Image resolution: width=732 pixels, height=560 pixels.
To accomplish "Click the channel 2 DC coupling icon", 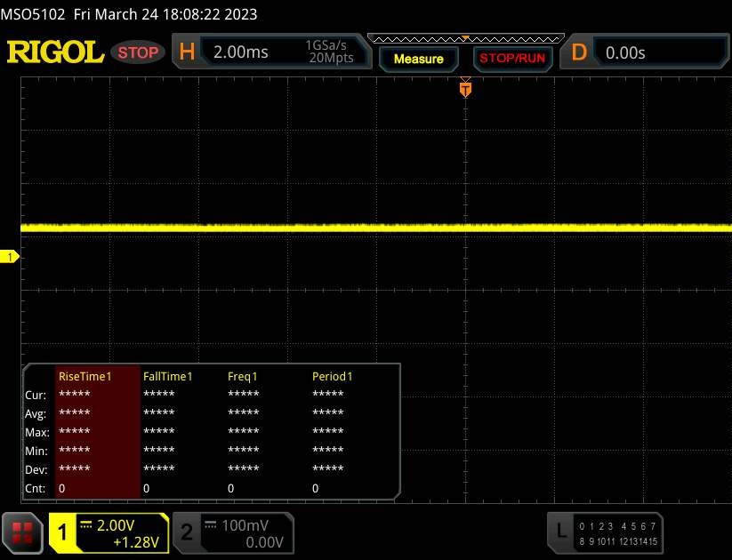I will (x=211, y=525).
